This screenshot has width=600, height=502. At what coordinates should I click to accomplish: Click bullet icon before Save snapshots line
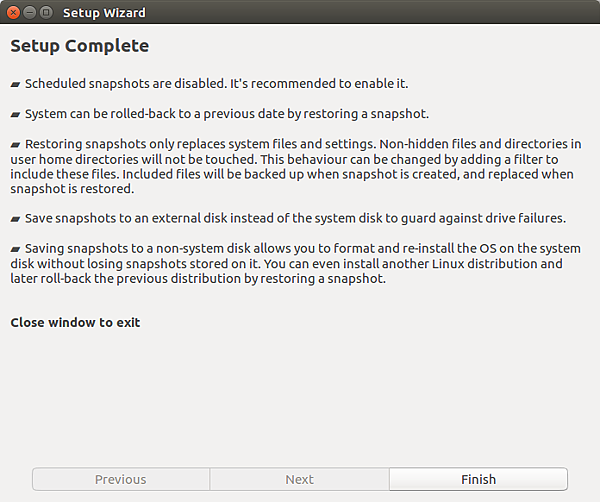(15, 219)
